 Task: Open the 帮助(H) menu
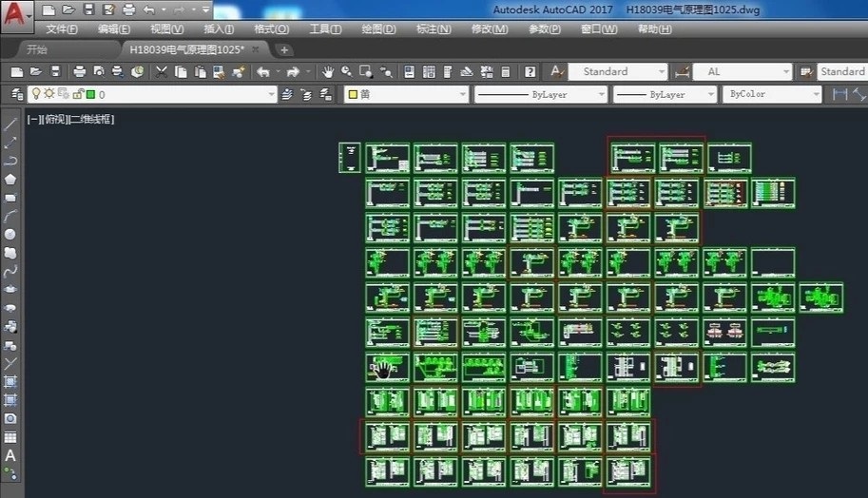point(655,29)
